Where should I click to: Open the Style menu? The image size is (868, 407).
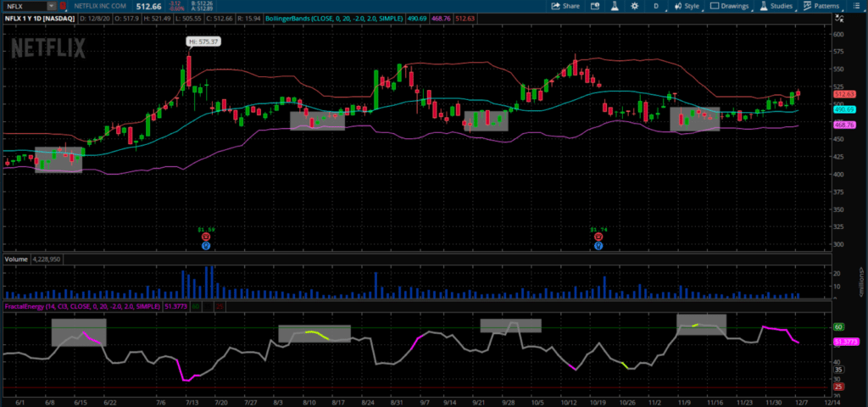(687, 6)
